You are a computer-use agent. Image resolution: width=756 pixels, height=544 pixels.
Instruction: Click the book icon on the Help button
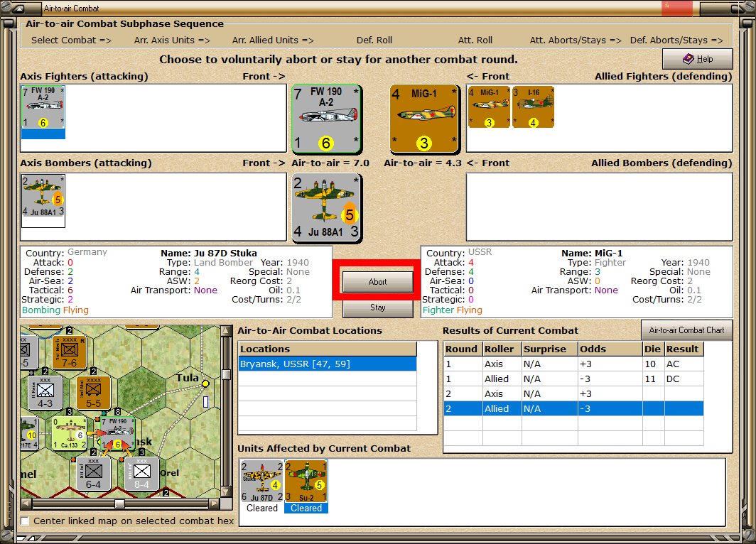[688, 59]
